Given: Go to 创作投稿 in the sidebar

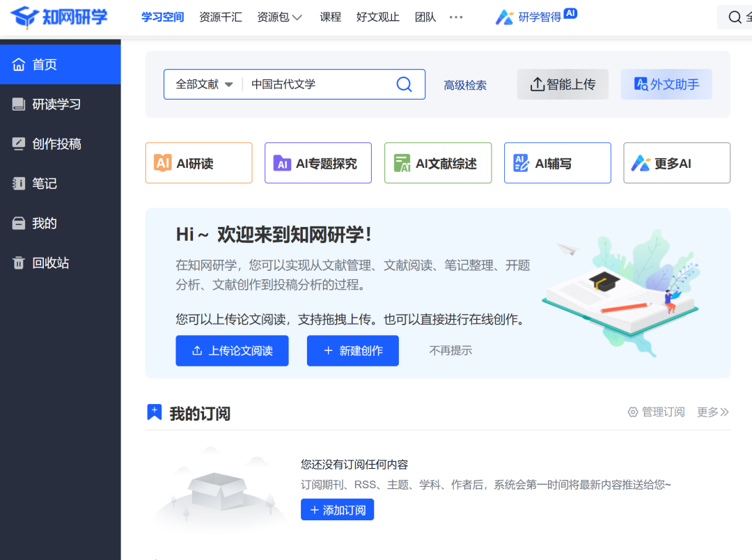Looking at the screenshot, I should (x=61, y=144).
